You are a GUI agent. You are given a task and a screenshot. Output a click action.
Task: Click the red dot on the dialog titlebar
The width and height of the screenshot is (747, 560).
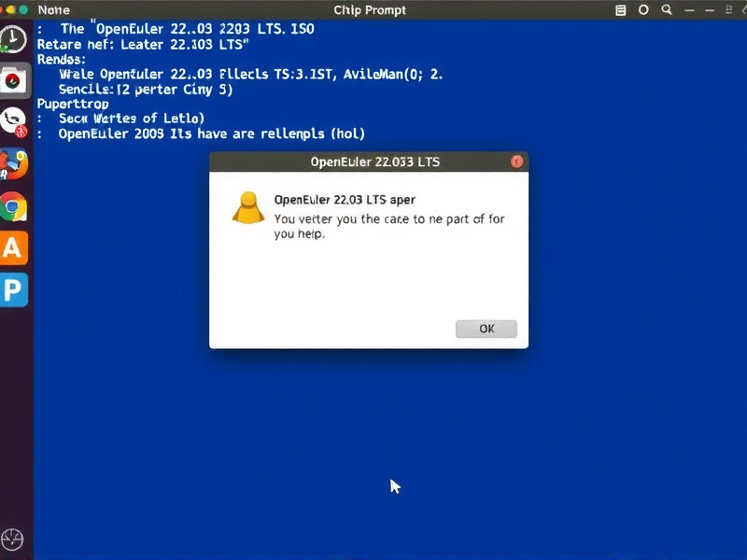coord(516,161)
